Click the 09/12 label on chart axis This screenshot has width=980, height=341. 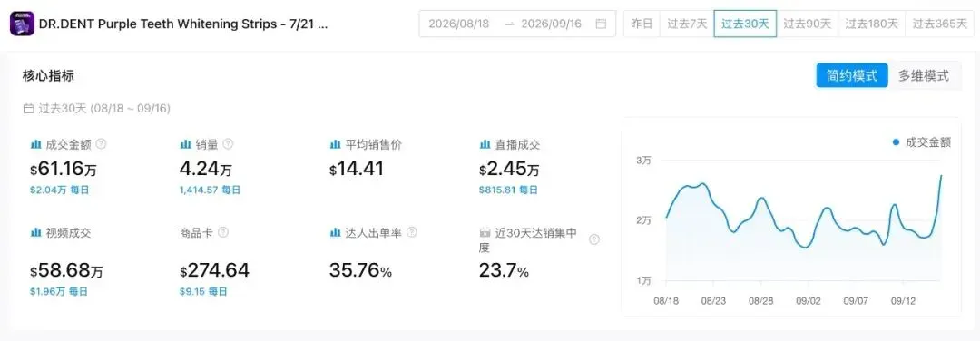[903, 300]
